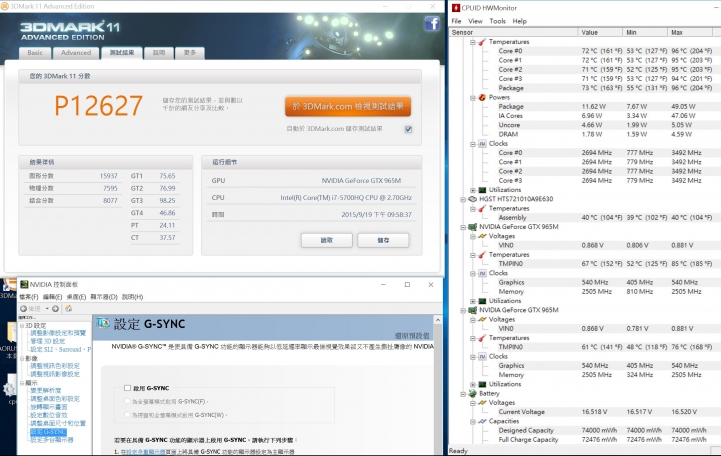Select the battery Voltages lightning icon
This screenshot has width=721, height=456.
tap(482, 403)
